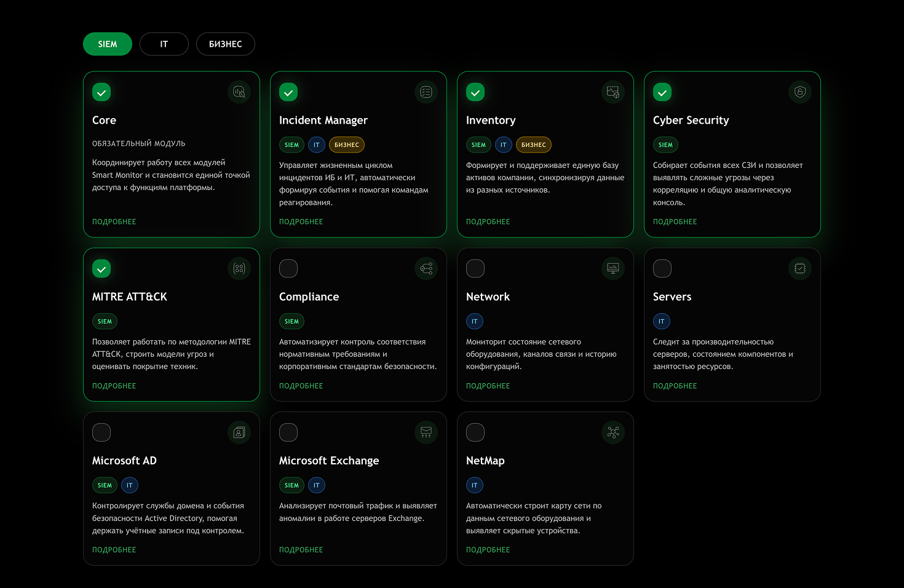
Task: Uncheck the MITRE ATT&CK module
Action: coord(101,269)
